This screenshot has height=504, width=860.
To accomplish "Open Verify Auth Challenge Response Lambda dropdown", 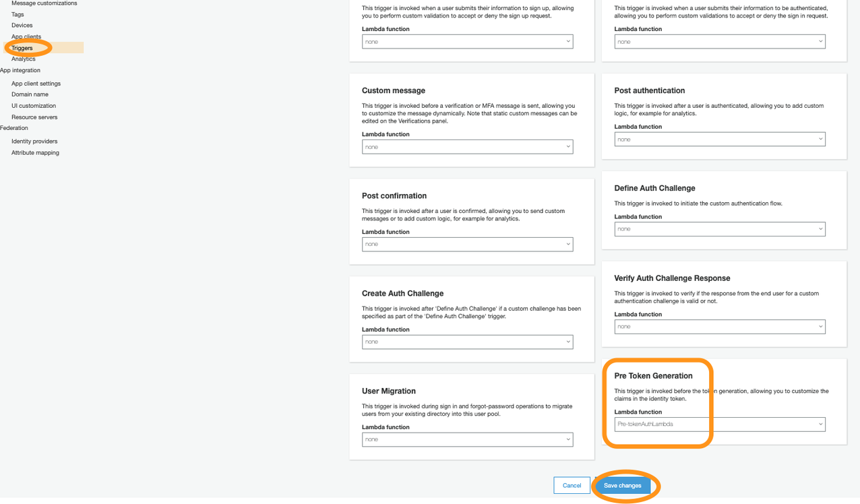I will (720, 327).
